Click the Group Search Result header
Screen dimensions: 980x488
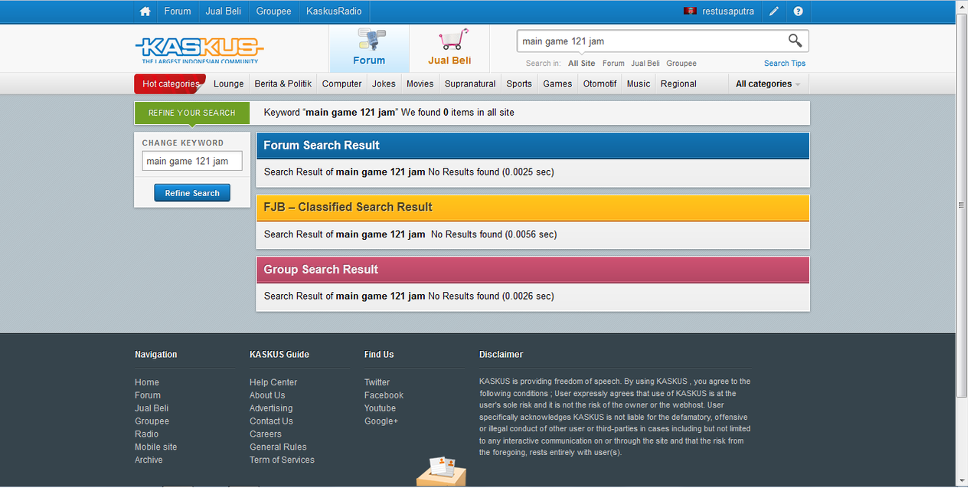coord(533,270)
